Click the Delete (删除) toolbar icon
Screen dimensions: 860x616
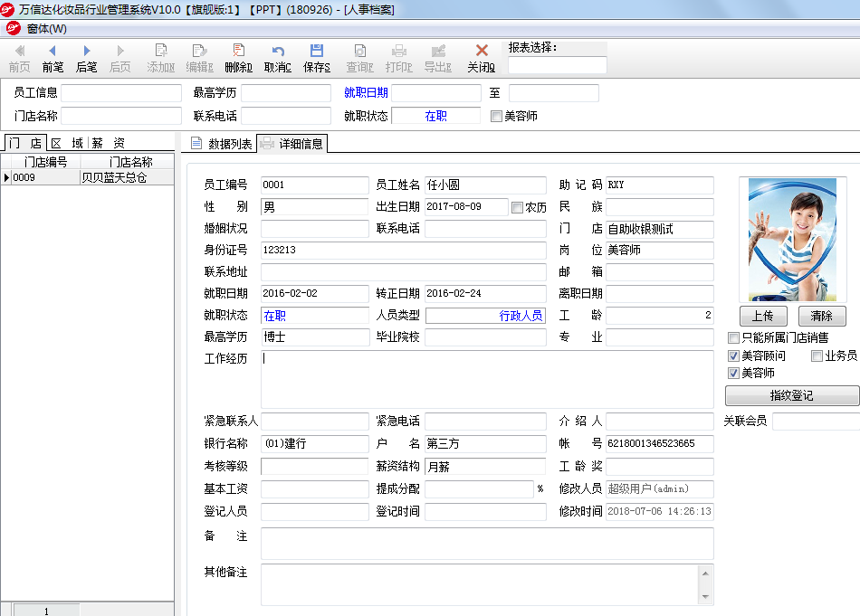point(239,52)
